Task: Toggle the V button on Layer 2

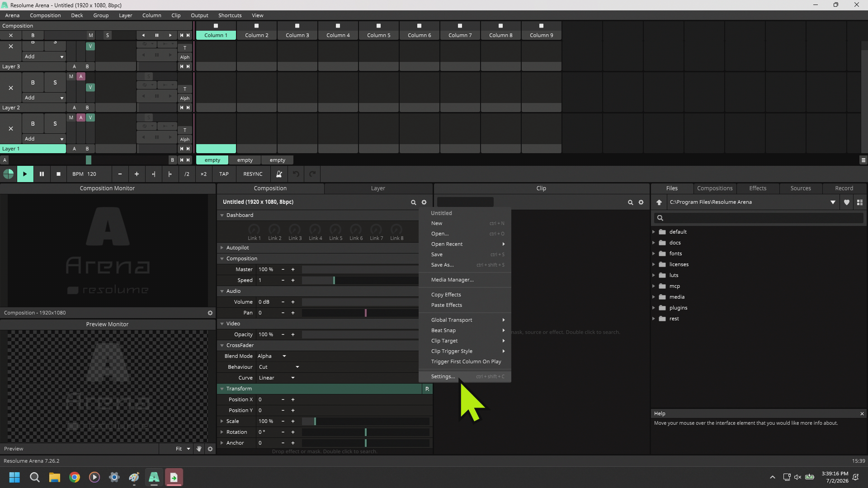Action: click(90, 87)
